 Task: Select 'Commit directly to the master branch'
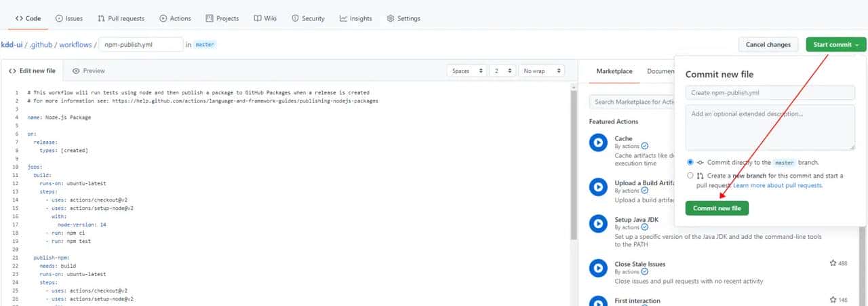coord(690,163)
